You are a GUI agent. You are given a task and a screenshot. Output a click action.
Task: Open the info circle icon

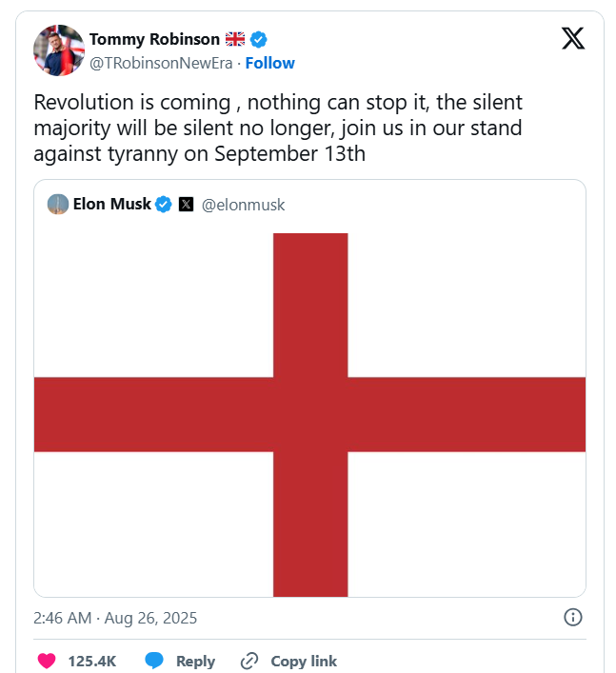(573, 617)
